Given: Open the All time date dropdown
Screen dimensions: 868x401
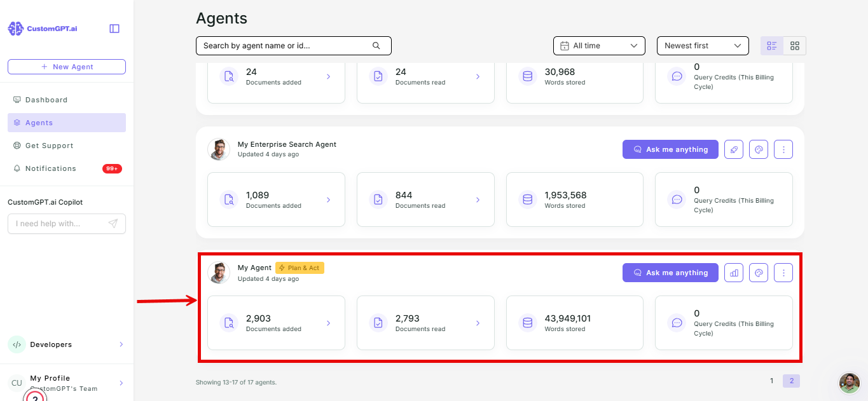Looking at the screenshot, I should coord(599,46).
